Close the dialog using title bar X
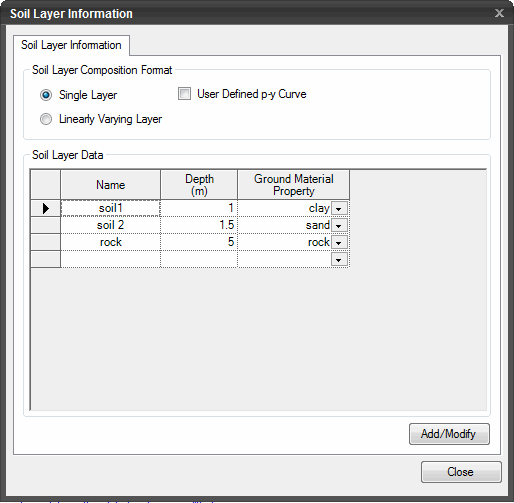 pyautogui.click(x=499, y=13)
